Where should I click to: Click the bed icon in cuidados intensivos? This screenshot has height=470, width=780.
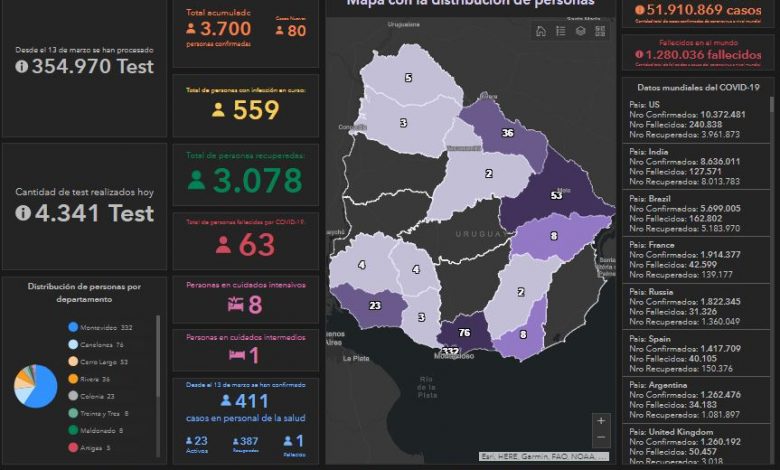click(236, 304)
